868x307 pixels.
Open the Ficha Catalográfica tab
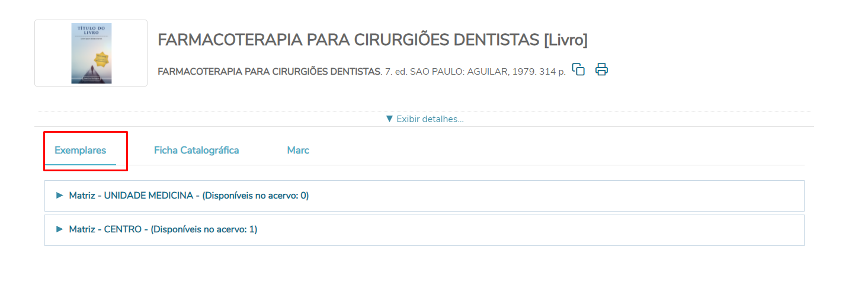(x=196, y=151)
